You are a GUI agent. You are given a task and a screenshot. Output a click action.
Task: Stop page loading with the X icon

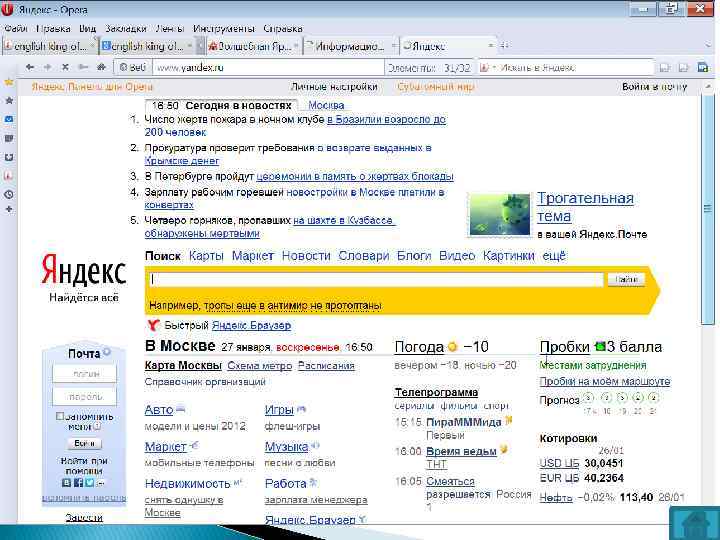pyautogui.click(x=65, y=67)
